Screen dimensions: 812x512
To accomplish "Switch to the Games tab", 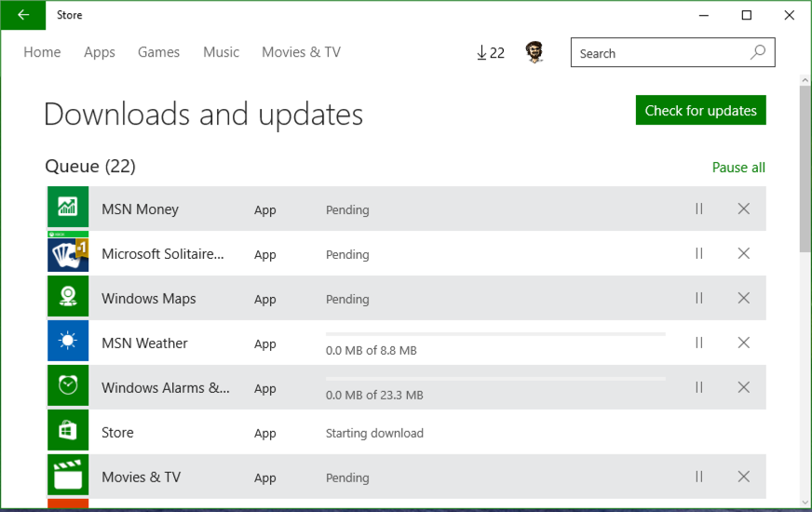I will 158,52.
